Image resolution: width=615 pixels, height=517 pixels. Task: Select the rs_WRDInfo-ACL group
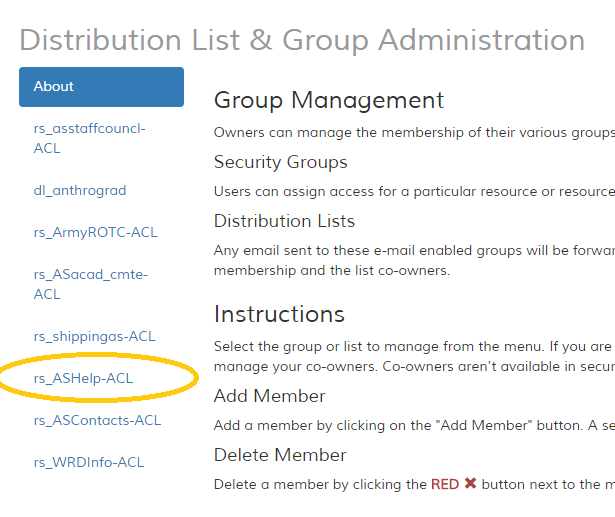[x=89, y=462]
